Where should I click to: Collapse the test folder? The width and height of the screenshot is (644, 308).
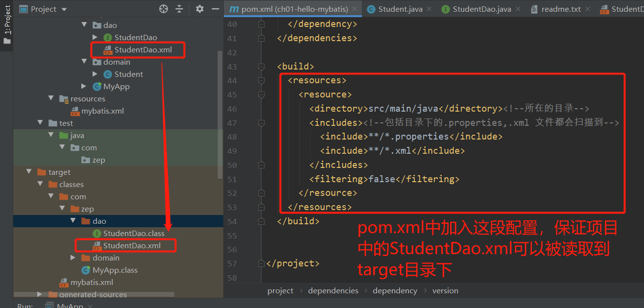[x=40, y=123]
